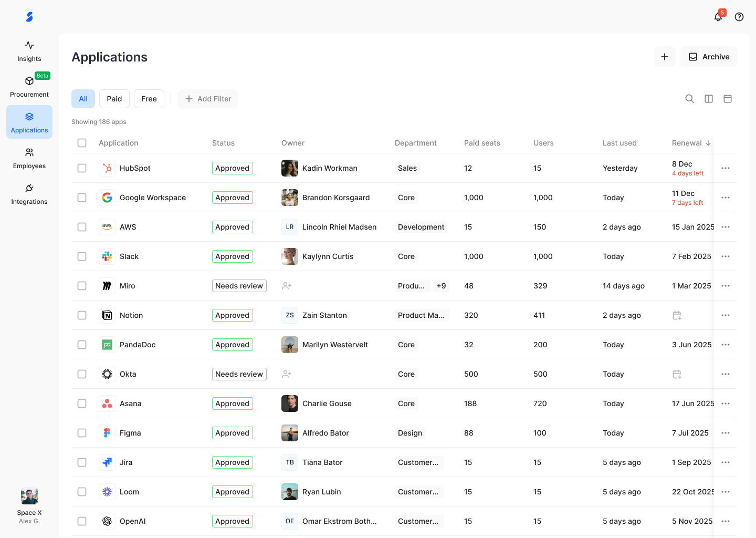The image size is (756, 538).
Task: Sort by the Renewal column arrow
Action: (708, 143)
